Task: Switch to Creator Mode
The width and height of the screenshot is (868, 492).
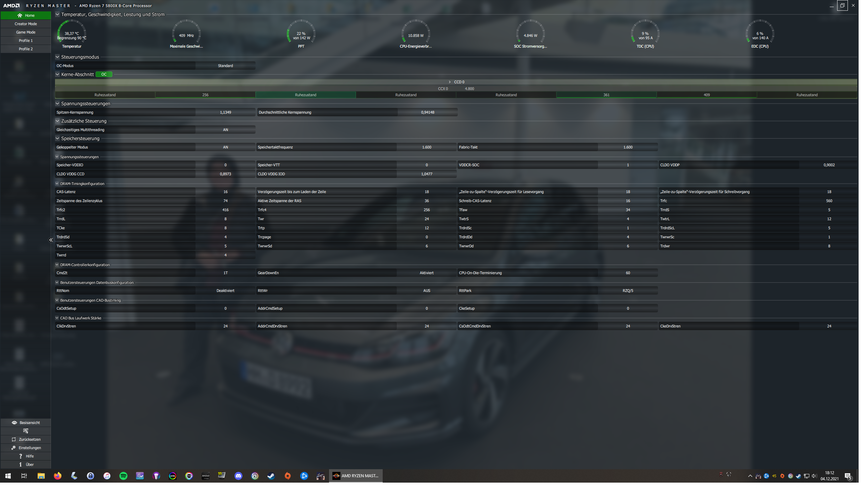Action: pos(25,24)
